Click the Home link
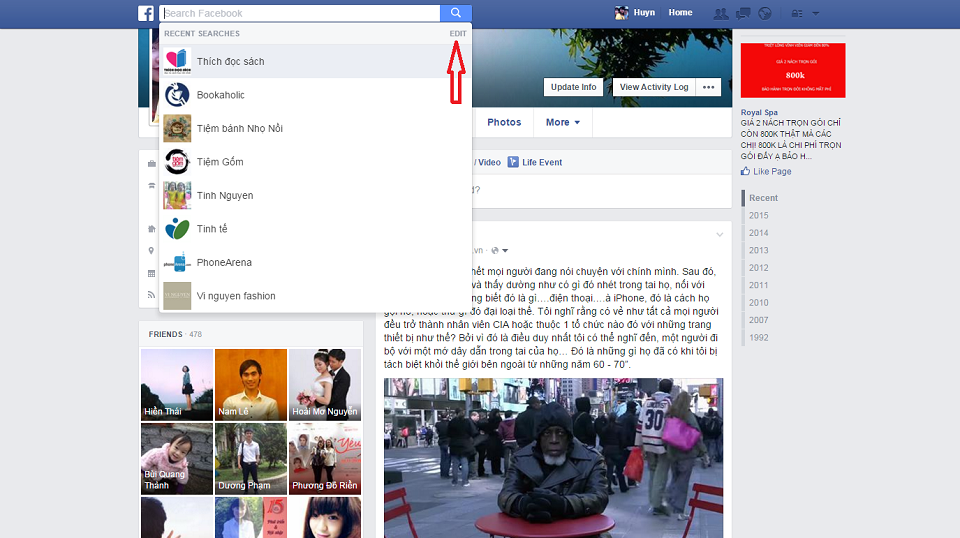 tap(680, 12)
